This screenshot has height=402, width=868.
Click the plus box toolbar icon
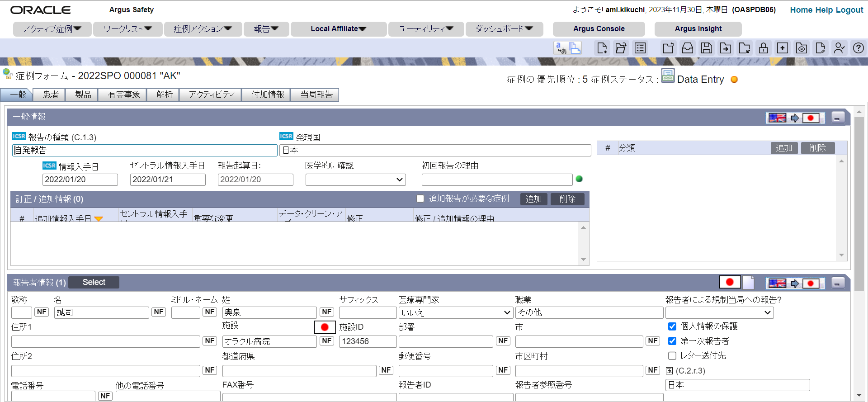coord(783,48)
